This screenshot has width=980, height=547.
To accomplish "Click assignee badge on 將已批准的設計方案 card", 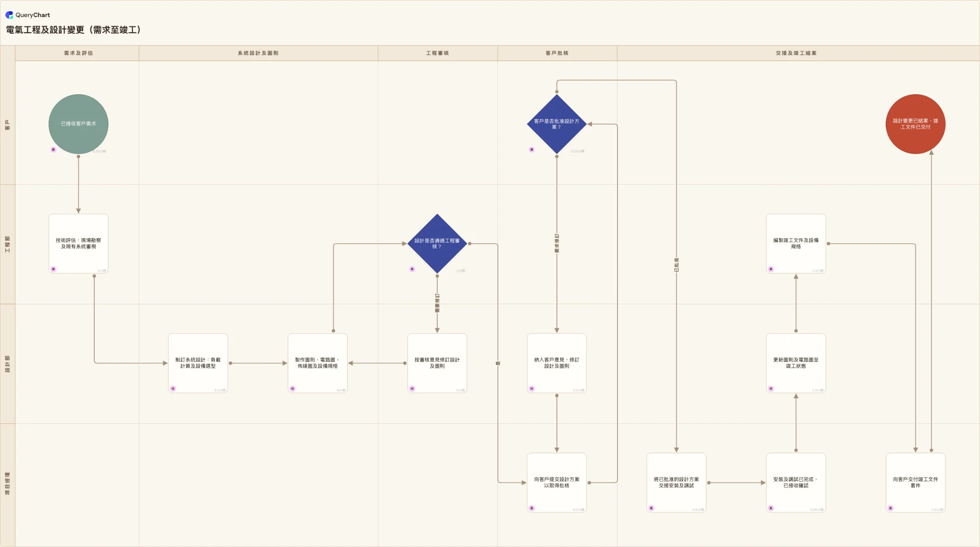I will point(651,508).
